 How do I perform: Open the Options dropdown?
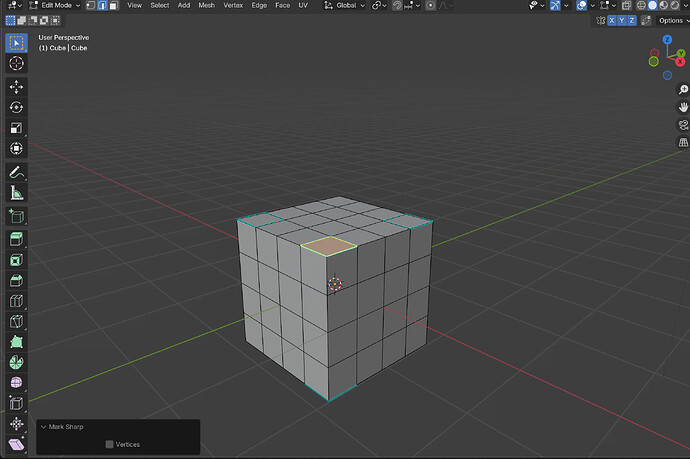click(672, 21)
